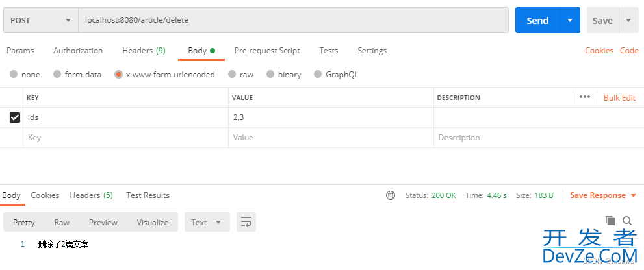Open the Bulk Edit link
This screenshot has width=644, height=270.
[619, 97]
